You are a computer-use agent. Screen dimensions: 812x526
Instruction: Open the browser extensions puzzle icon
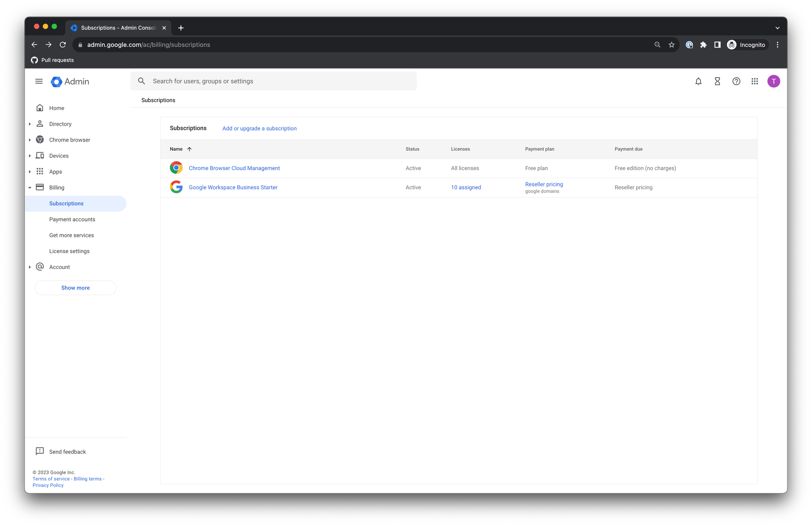[703, 45]
